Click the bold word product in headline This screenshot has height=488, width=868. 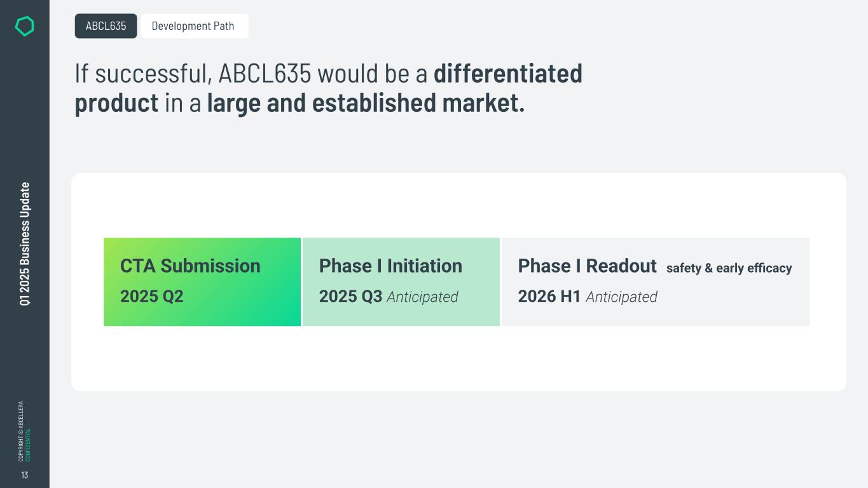tap(116, 103)
